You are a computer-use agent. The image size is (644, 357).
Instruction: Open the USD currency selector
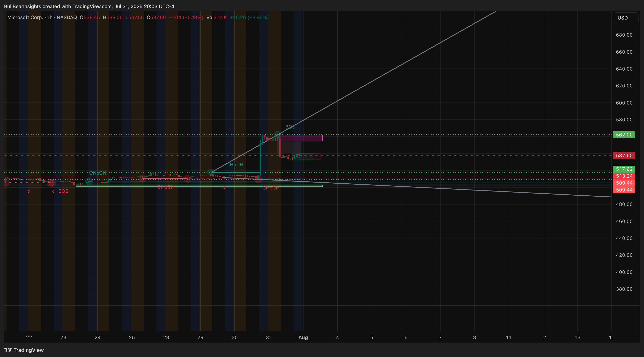click(x=626, y=18)
